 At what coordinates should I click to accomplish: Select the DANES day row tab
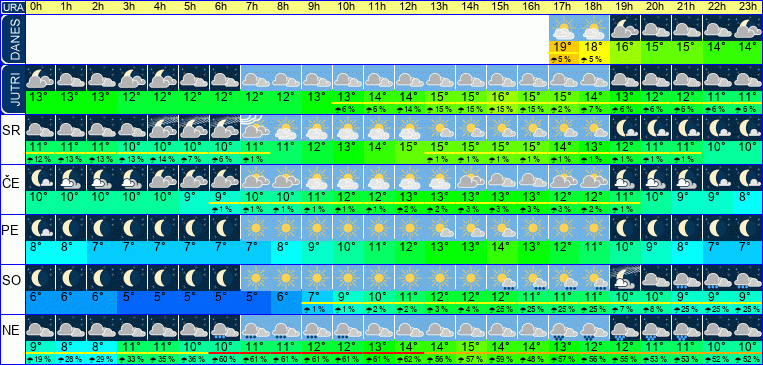coord(12,39)
